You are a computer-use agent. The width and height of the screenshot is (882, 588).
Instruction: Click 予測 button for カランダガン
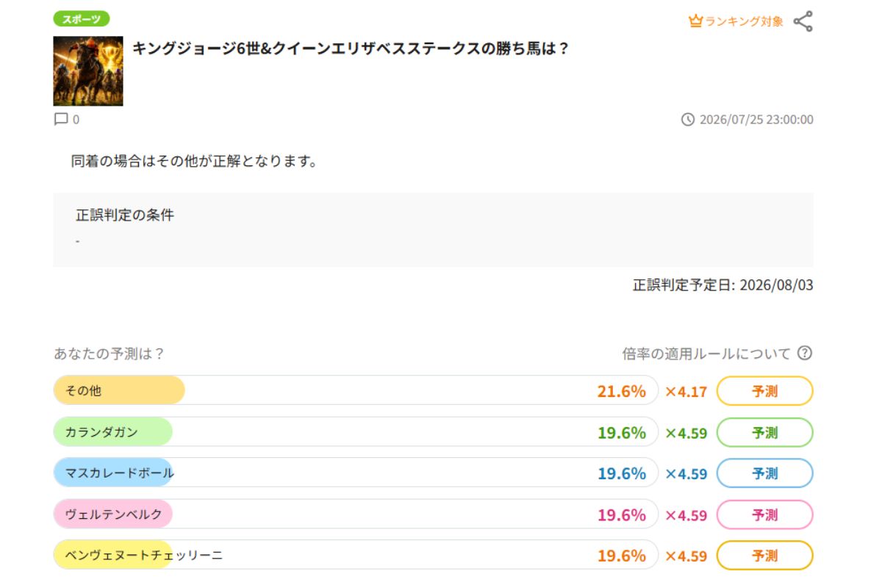coord(764,432)
